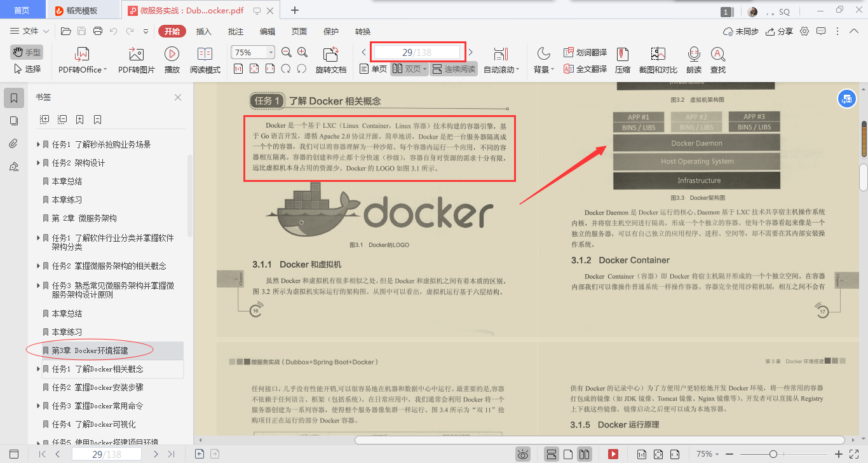
Task: Open the attachments paperclip panel in sidebar
Action: 14,144
